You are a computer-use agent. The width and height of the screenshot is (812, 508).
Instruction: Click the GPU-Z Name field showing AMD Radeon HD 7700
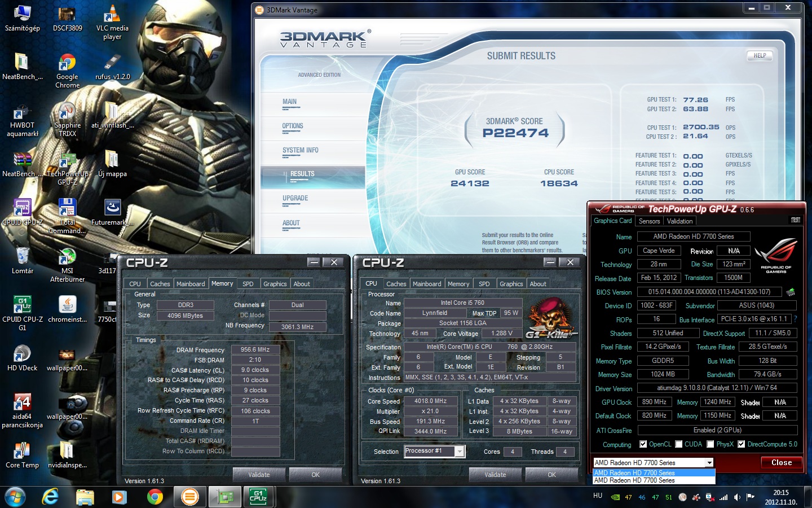tap(694, 237)
